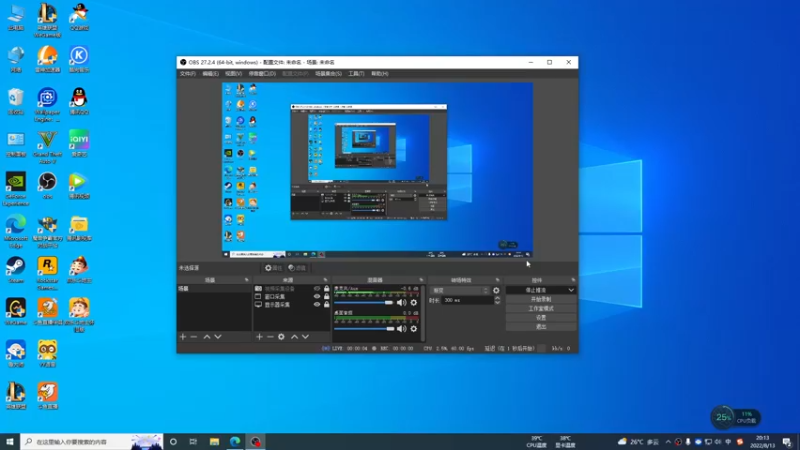
Task: Open source properties gear in Sources toolbar
Action: 281,337
